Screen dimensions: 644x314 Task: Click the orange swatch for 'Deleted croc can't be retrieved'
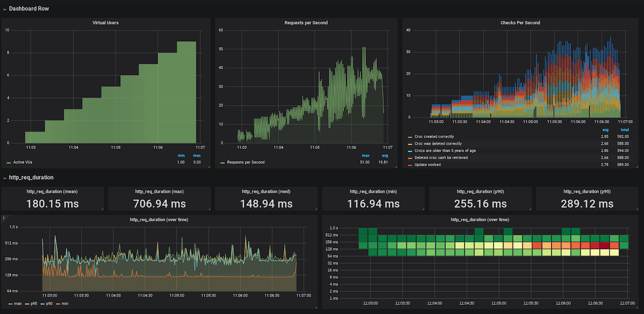pyautogui.click(x=411, y=158)
